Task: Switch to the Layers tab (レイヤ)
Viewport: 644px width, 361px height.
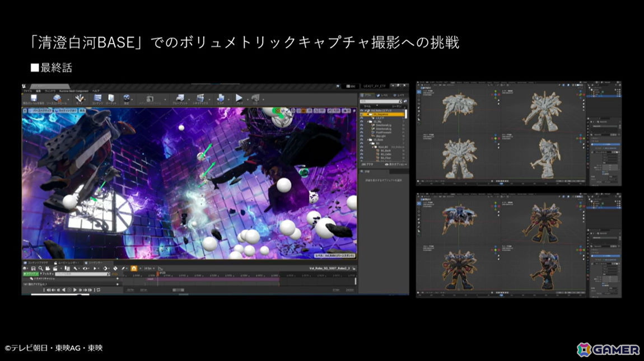Action: tap(398, 95)
